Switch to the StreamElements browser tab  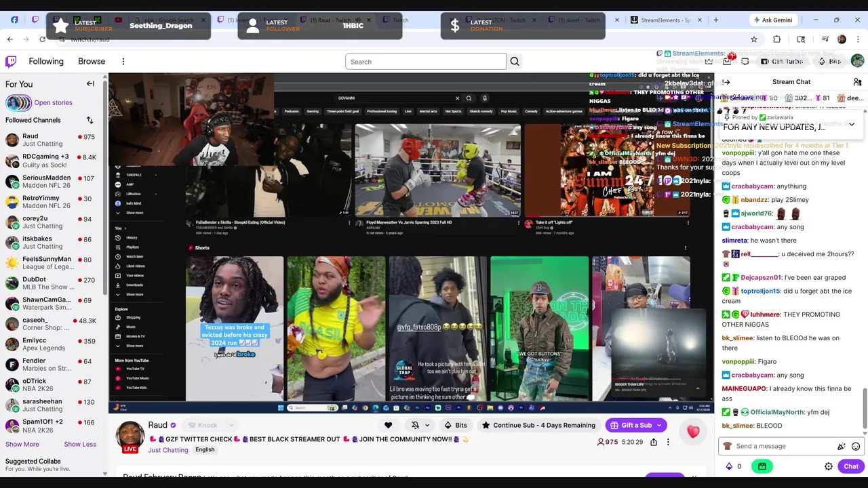[666, 20]
